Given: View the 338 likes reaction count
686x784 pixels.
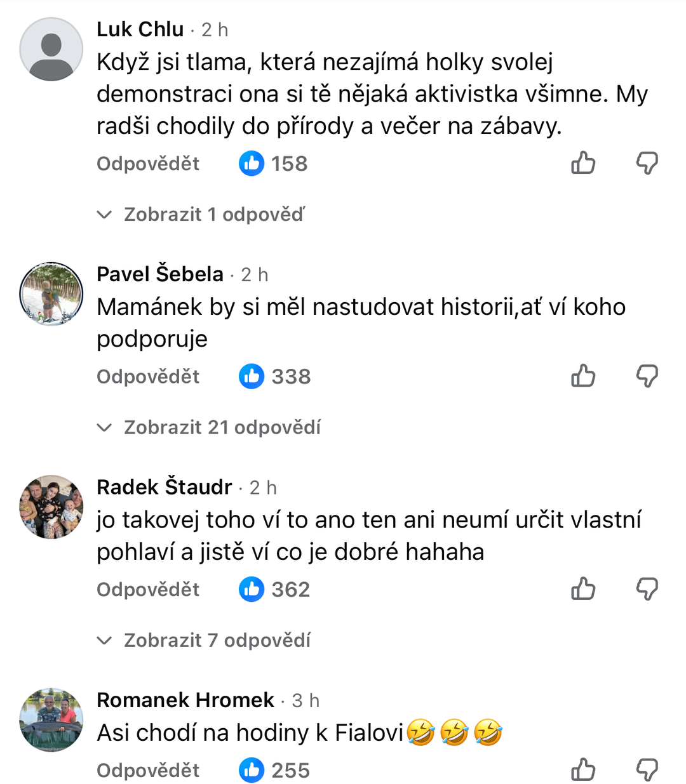Looking at the screenshot, I should pyautogui.click(x=276, y=376).
